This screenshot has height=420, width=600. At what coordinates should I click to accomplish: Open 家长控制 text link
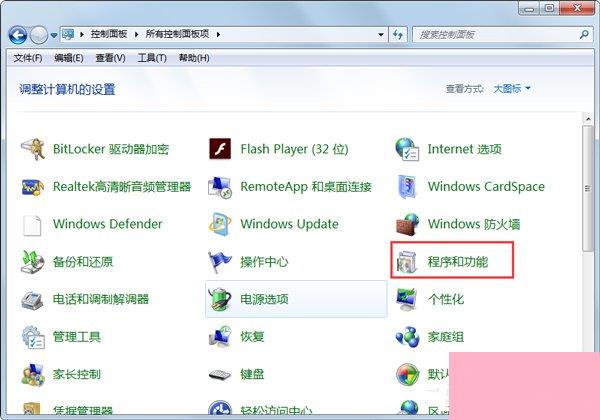77,374
